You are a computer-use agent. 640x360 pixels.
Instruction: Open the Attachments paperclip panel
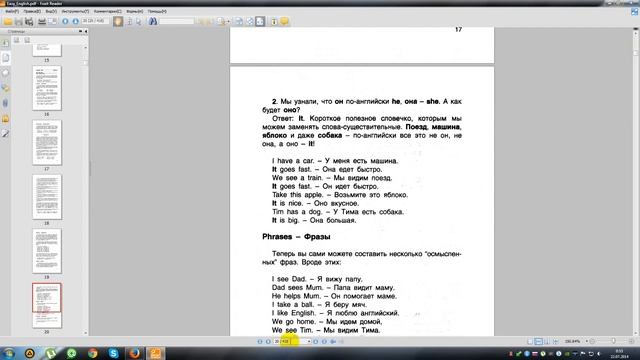(x=5, y=103)
